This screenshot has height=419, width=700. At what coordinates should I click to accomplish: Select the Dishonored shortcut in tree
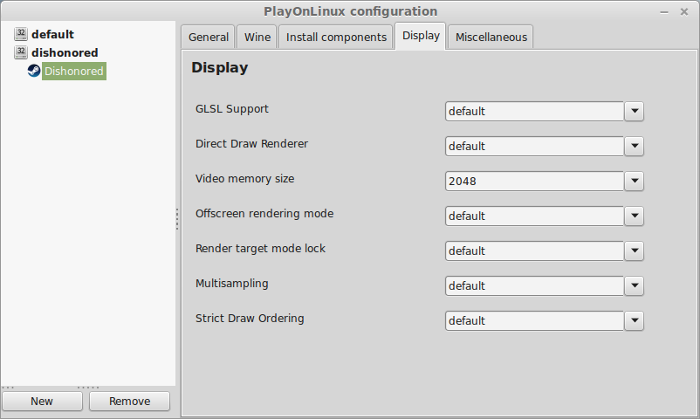pos(74,71)
